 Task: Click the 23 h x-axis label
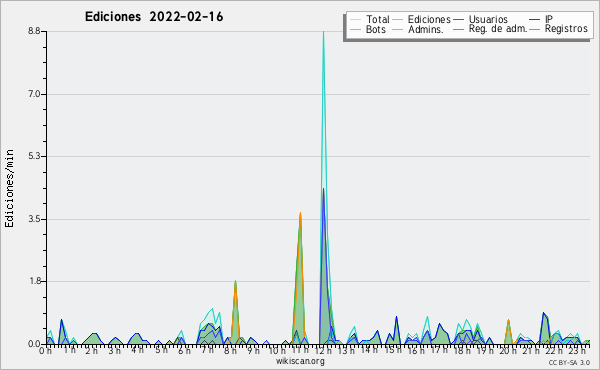(577, 350)
